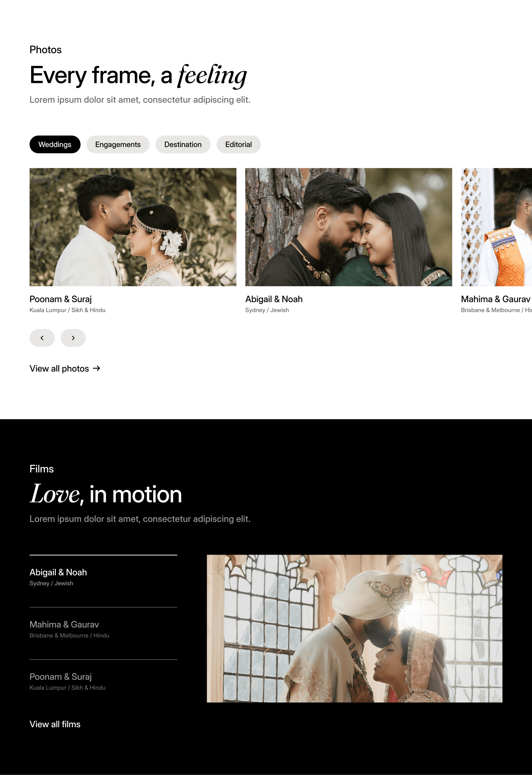Open the Poonam & Suraj wedding photo

(133, 227)
